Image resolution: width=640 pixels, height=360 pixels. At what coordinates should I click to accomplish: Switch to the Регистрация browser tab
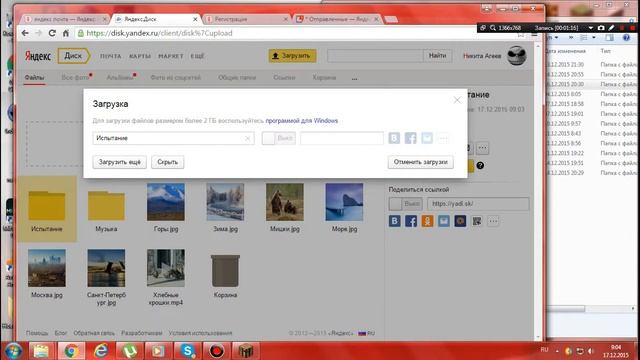245,19
